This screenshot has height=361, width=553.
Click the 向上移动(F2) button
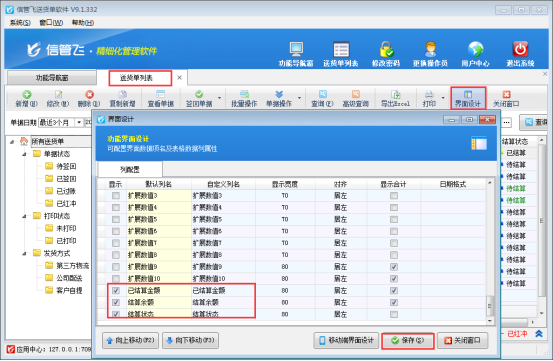[130, 341]
